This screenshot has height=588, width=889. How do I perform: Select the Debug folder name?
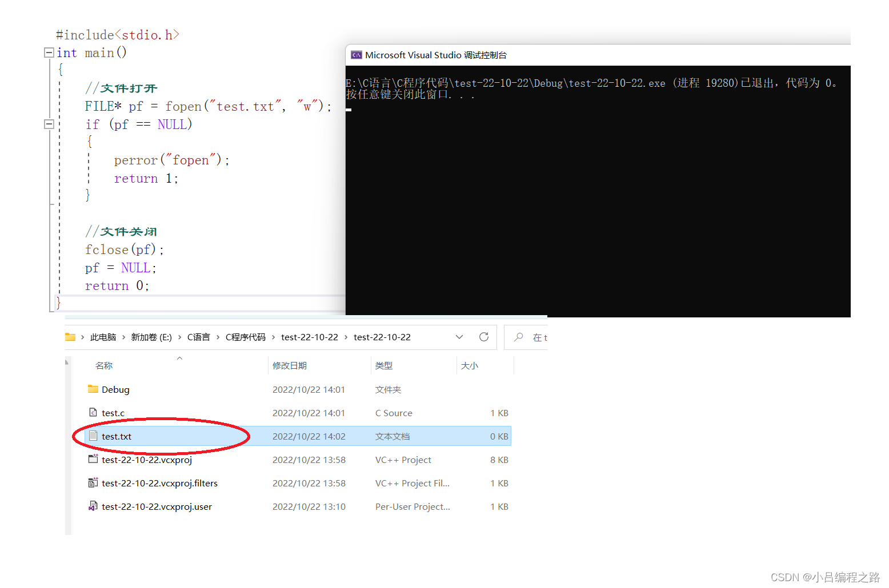click(x=115, y=389)
